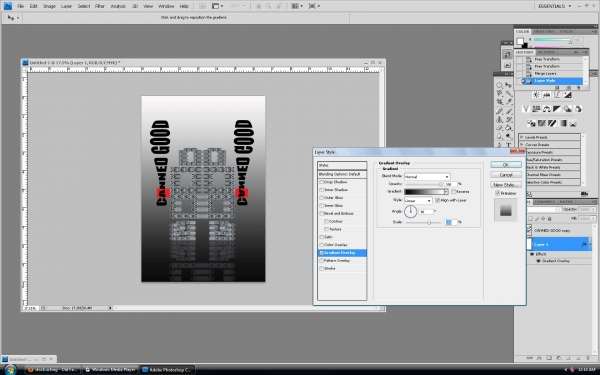Select the Horizontal Type tool
This screenshot has width=600, height=375.
[x=509, y=145]
